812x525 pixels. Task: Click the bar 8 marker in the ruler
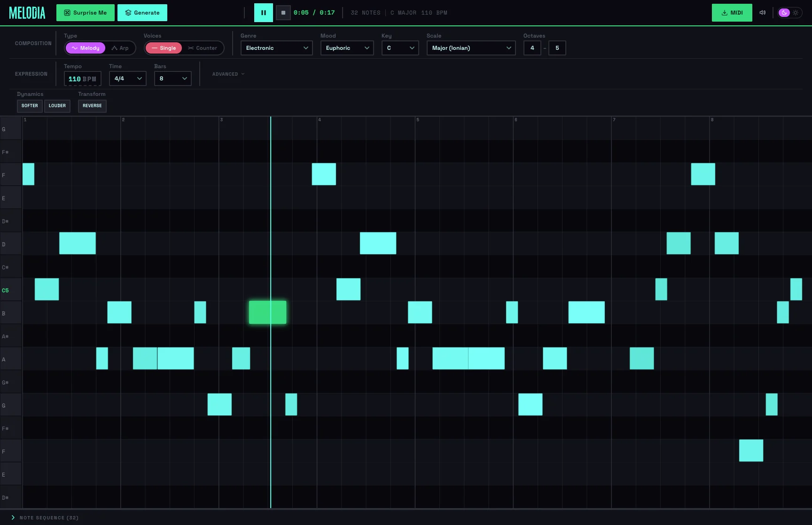[712, 120]
